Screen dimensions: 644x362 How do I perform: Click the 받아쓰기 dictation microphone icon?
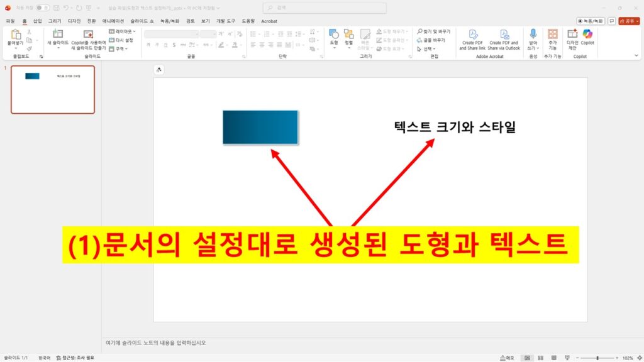point(532,35)
